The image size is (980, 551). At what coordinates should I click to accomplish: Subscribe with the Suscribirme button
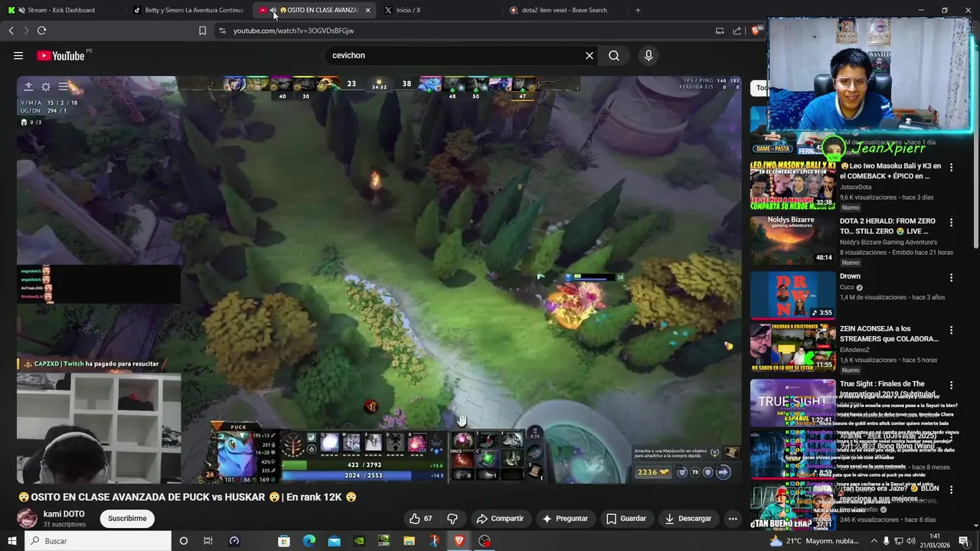point(127,518)
